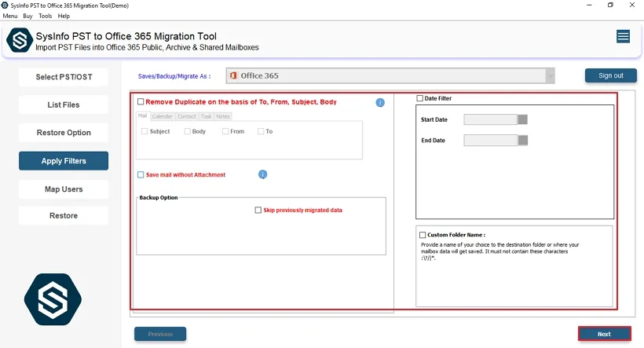The height and width of the screenshot is (348, 644).
Task: Tick the Body checkbox
Action: (x=187, y=131)
